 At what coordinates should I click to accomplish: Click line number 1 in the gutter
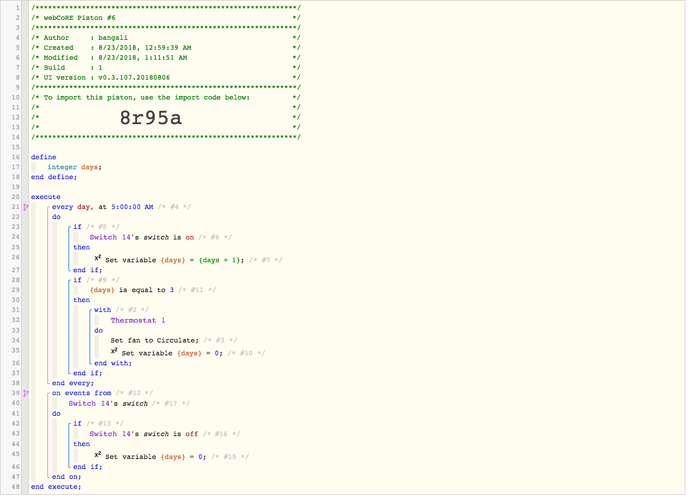coord(18,7)
